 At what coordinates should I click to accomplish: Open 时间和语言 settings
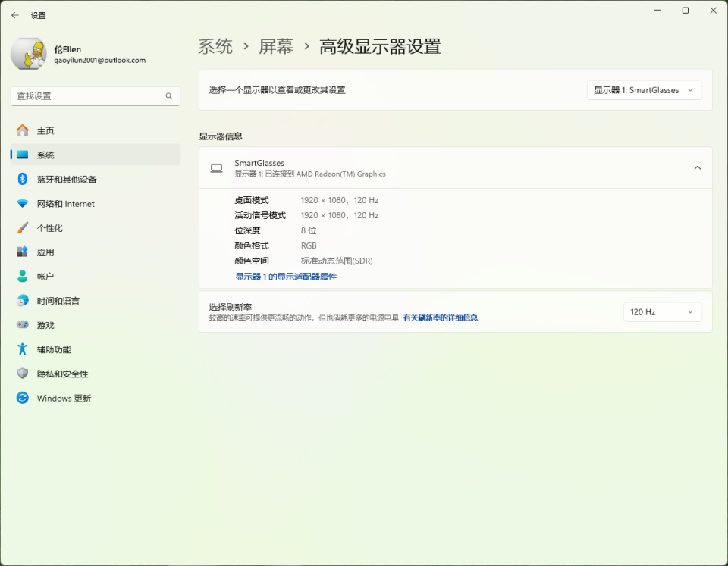[59, 300]
